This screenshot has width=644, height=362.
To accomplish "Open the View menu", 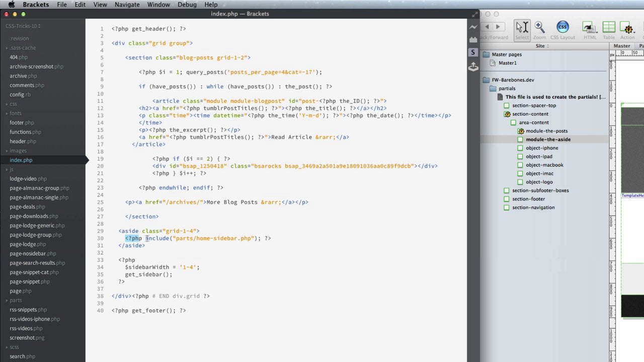I will [100, 5].
